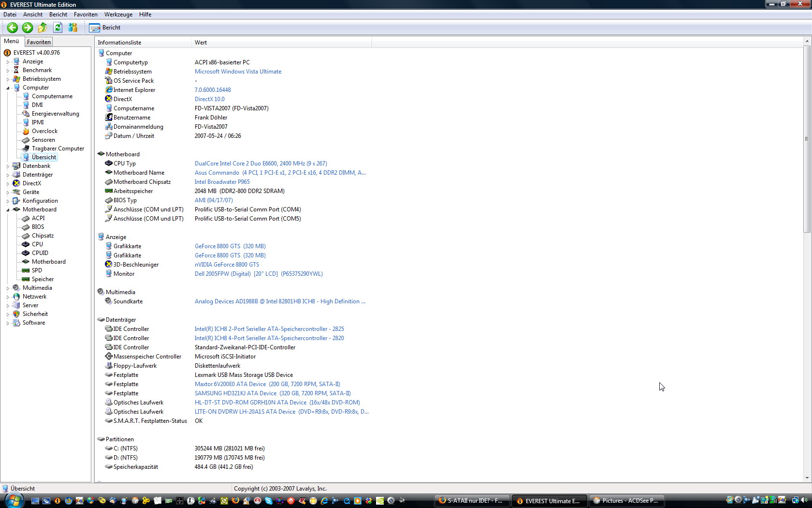Select the Übersicht tree item

click(x=44, y=157)
